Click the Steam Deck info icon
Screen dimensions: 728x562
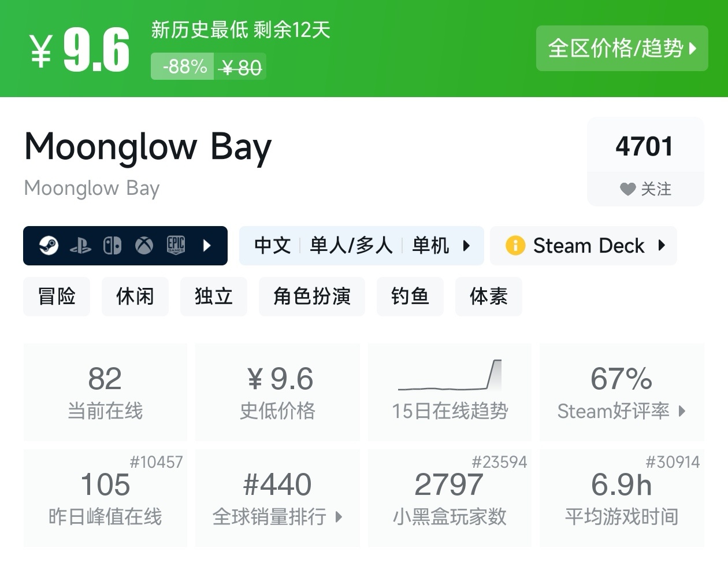click(x=515, y=246)
